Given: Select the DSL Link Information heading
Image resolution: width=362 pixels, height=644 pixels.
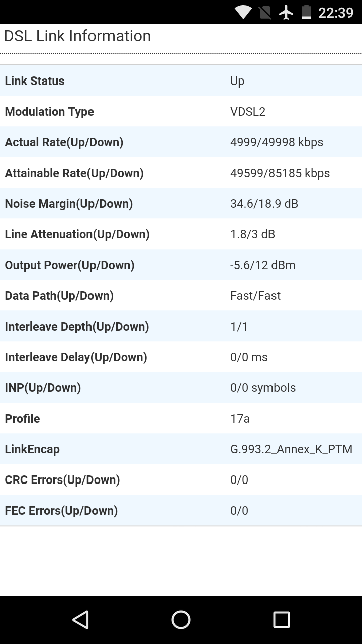Looking at the screenshot, I should 77,36.
